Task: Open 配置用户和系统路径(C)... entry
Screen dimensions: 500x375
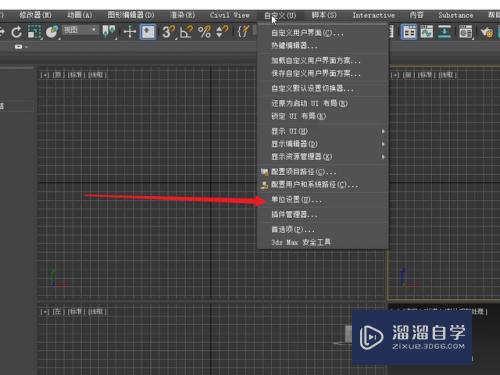Action: pyautogui.click(x=323, y=185)
